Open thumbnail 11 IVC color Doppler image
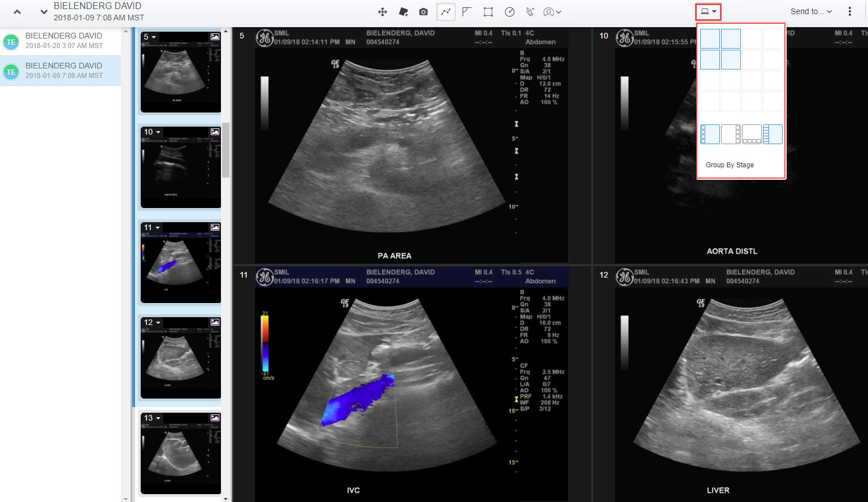 [x=181, y=262]
